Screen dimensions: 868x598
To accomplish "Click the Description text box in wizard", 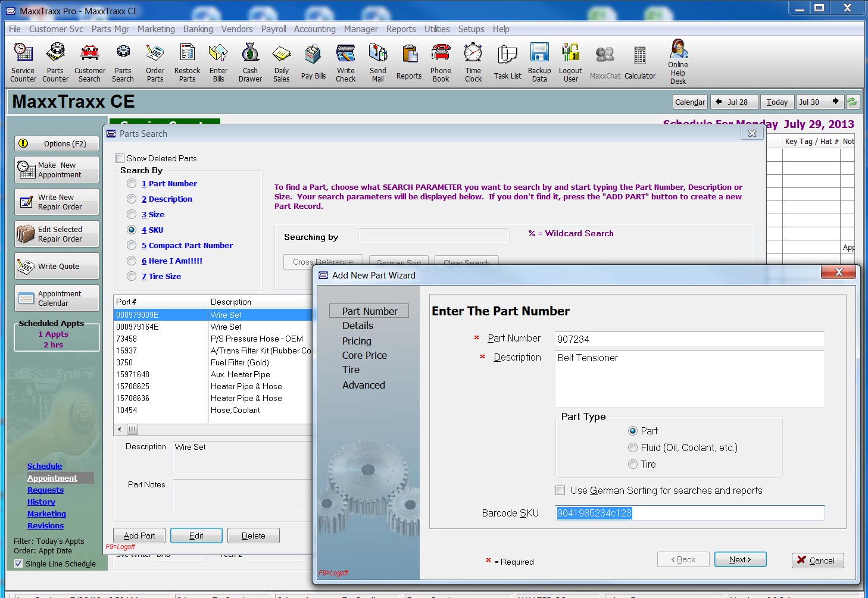I will (x=689, y=378).
